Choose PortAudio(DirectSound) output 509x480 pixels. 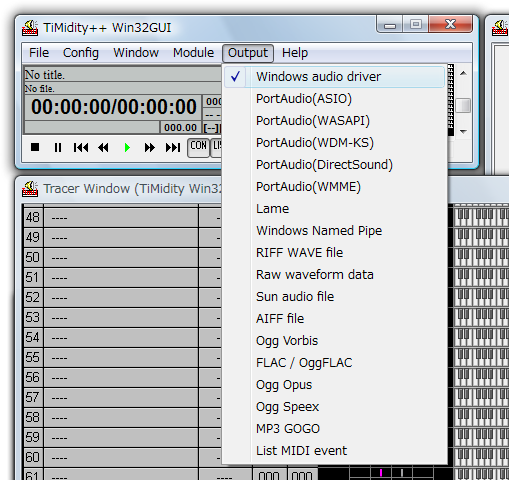point(334,165)
